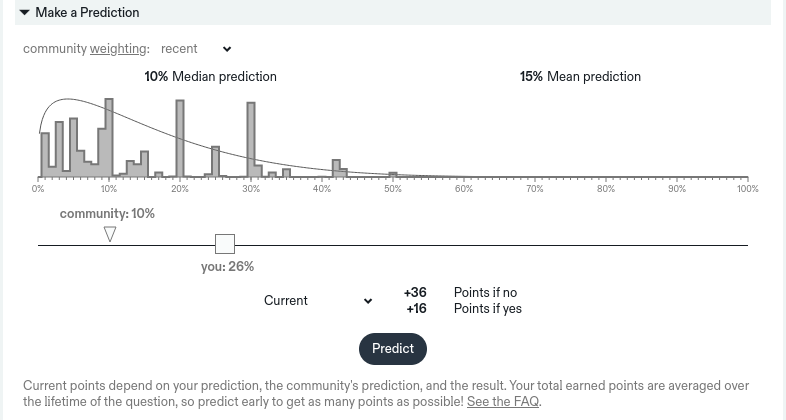The width and height of the screenshot is (786, 420).
Task: Click the tall histogram bar at 10%
Action: click(109, 138)
